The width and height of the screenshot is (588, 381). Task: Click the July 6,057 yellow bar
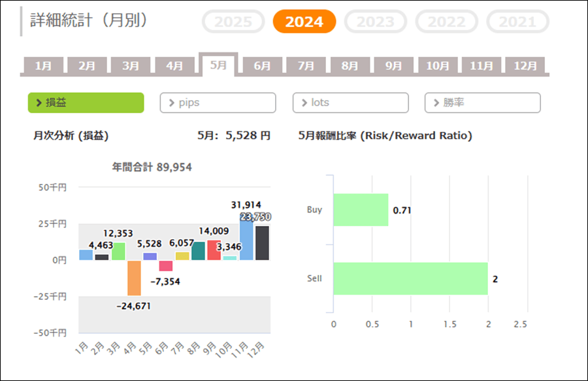(x=182, y=256)
